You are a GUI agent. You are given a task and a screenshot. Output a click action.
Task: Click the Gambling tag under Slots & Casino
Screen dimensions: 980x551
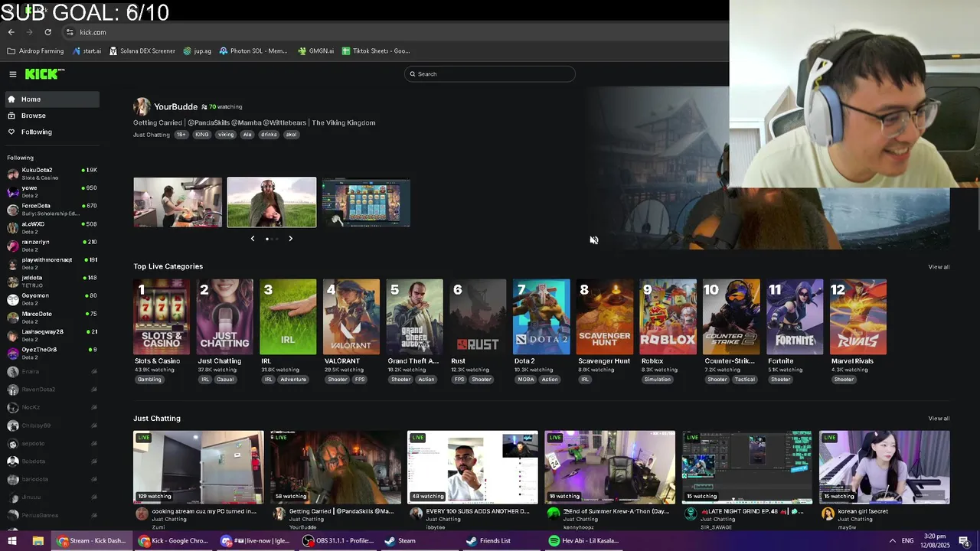(x=149, y=380)
